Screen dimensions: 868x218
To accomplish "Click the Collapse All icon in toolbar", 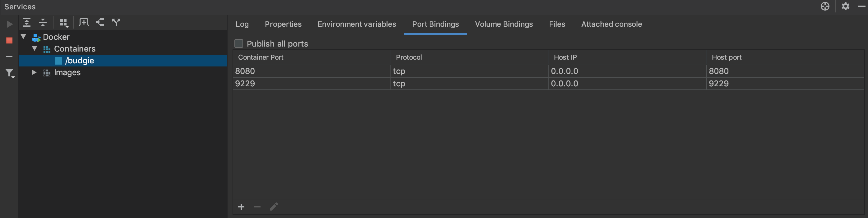I will point(43,22).
